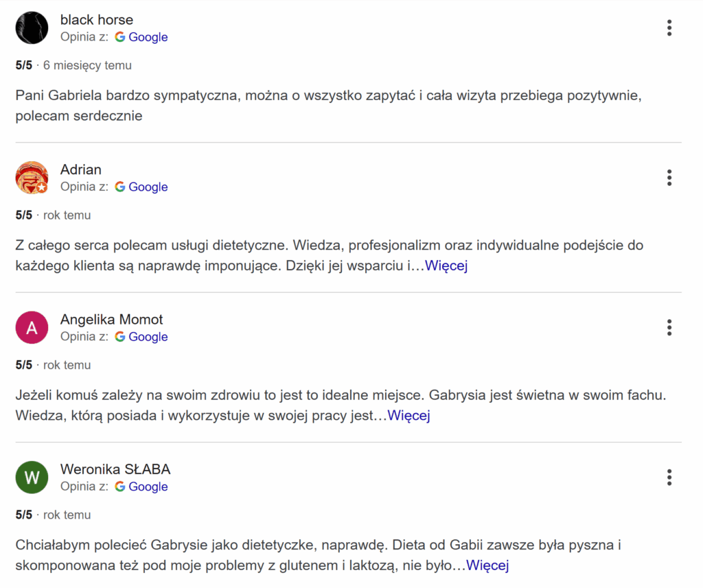Open three-dot menu for black horse review
The image size is (703, 588).
click(x=669, y=28)
